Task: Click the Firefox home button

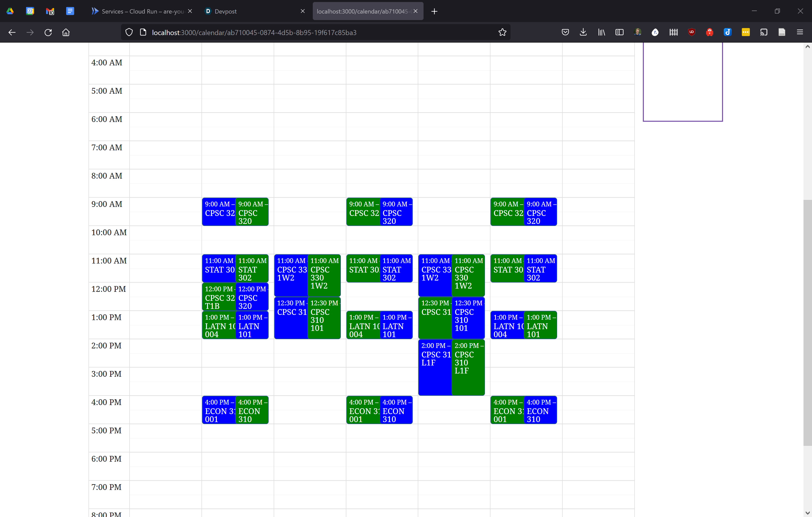Action: tap(66, 32)
